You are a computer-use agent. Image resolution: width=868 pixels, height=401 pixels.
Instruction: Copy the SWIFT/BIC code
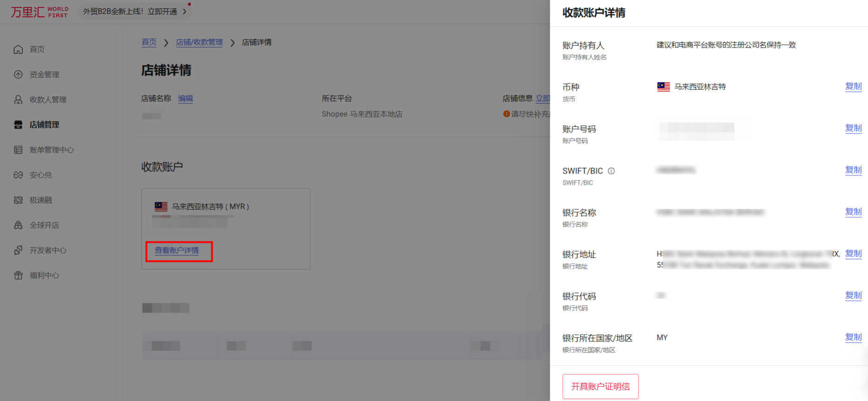[853, 170]
